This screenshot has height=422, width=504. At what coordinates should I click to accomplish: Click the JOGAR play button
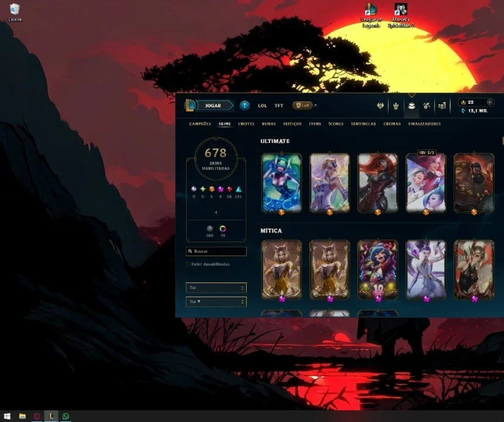coord(213,105)
